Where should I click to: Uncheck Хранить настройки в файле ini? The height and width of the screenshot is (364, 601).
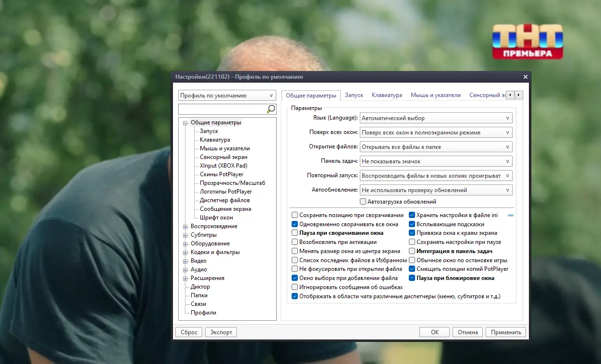(412, 216)
